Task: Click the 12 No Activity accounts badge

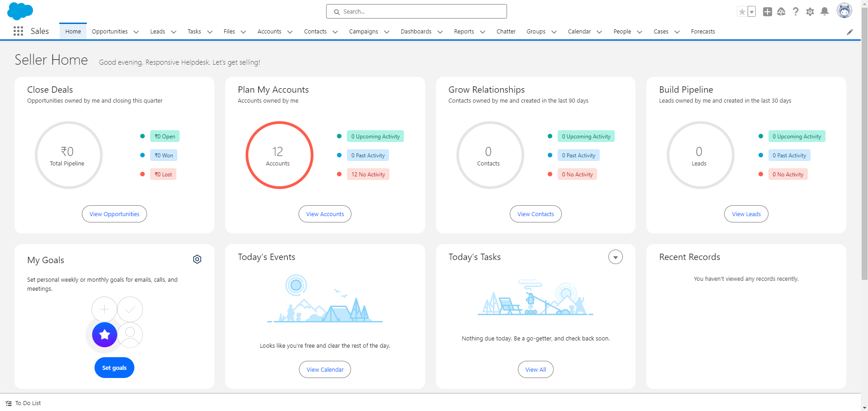Action: tap(368, 174)
